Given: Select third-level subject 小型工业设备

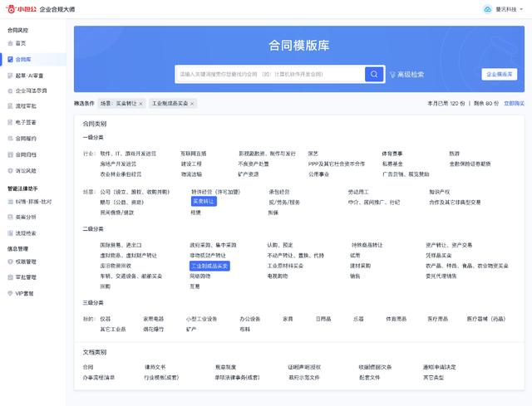Looking at the screenshot, I should coord(201,319).
